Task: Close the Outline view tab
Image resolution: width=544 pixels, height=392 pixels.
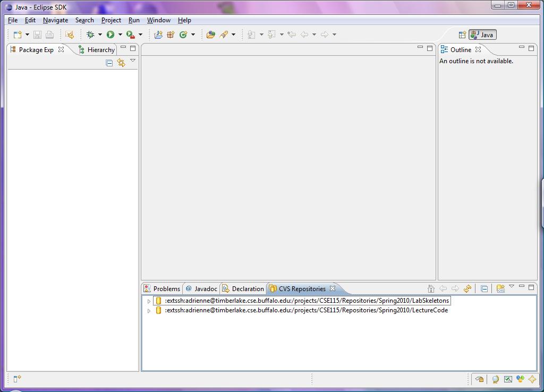Action: [x=478, y=49]
